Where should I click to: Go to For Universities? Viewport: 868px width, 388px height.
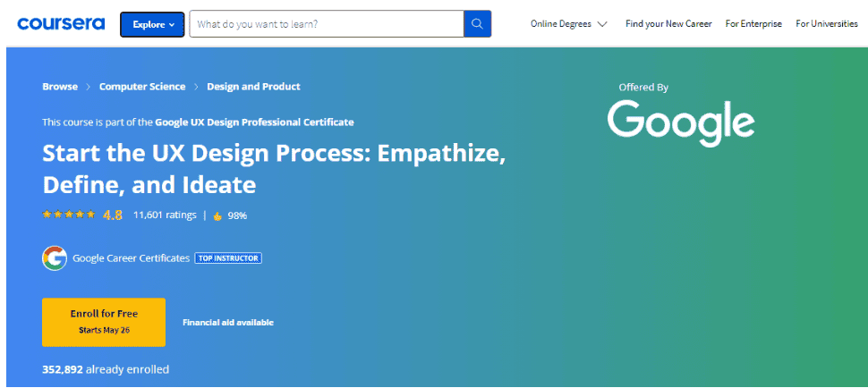827,24
